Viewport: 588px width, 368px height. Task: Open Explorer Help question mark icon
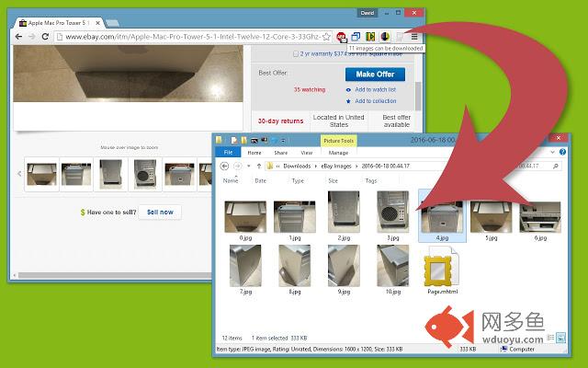click(562, 152)
